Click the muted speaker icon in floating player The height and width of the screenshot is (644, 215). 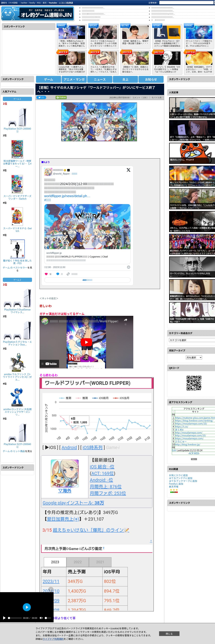[x=41, y=618]
